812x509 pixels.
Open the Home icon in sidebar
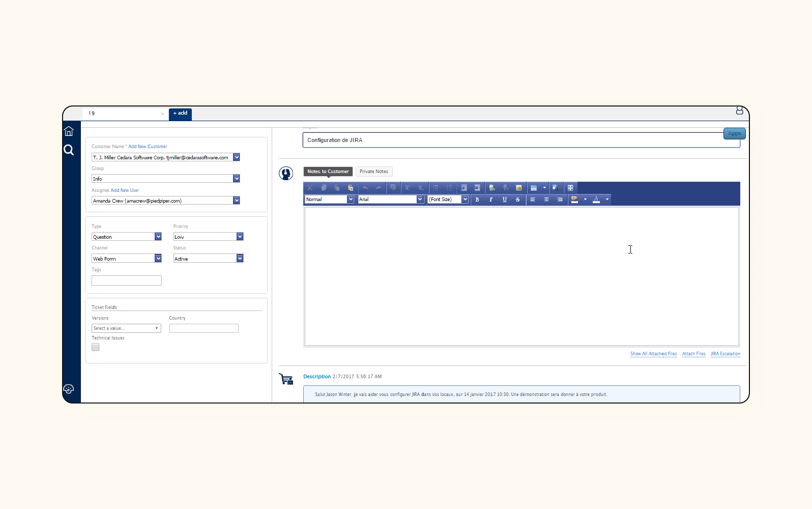tap(69, 131)
